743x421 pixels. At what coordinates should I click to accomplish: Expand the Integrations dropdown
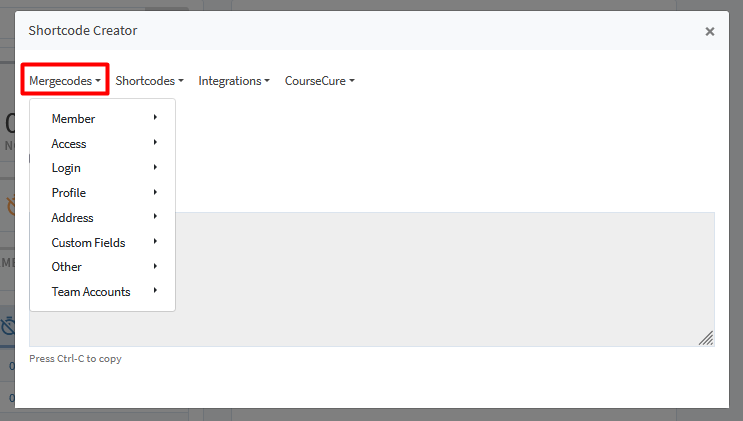(234, 81)
